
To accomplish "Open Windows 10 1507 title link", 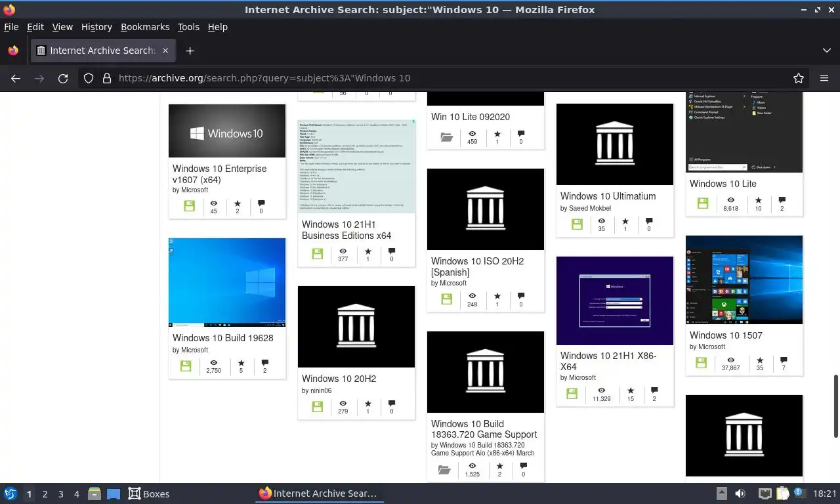I will [x=726, y=335].
